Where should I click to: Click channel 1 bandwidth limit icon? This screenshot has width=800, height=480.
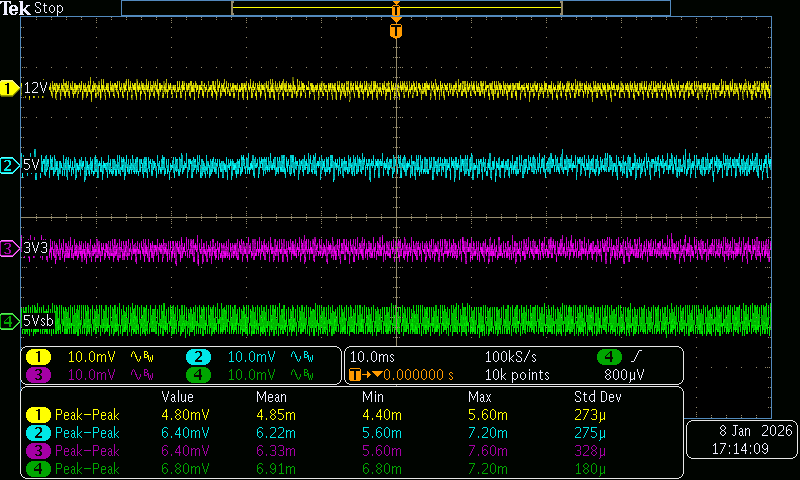click(143, 357)
